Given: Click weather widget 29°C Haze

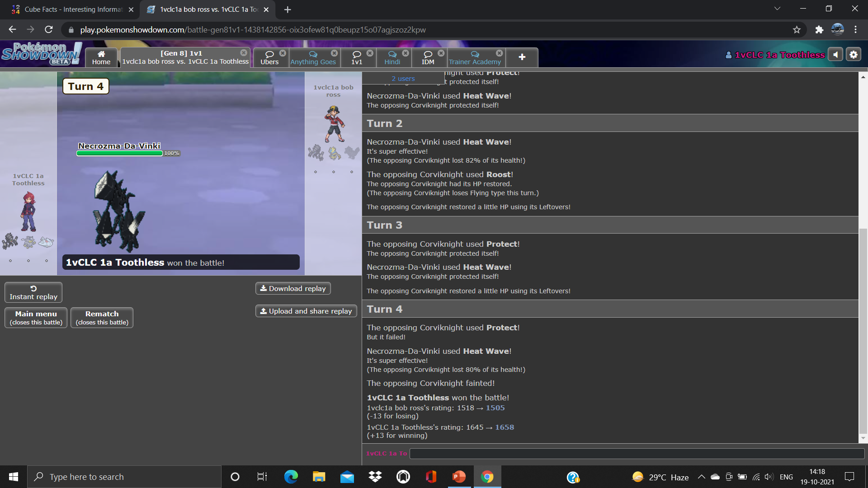Looking at the screenshot, I should click(660, 477).
